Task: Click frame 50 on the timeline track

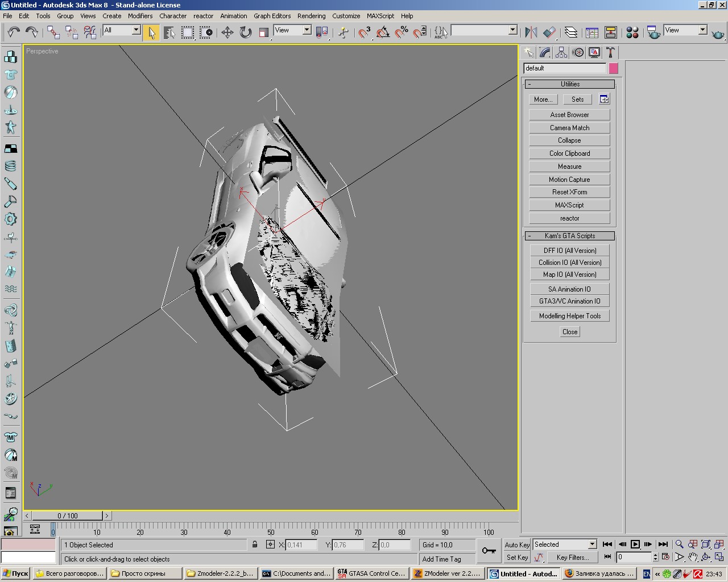Action: [271, 529]
